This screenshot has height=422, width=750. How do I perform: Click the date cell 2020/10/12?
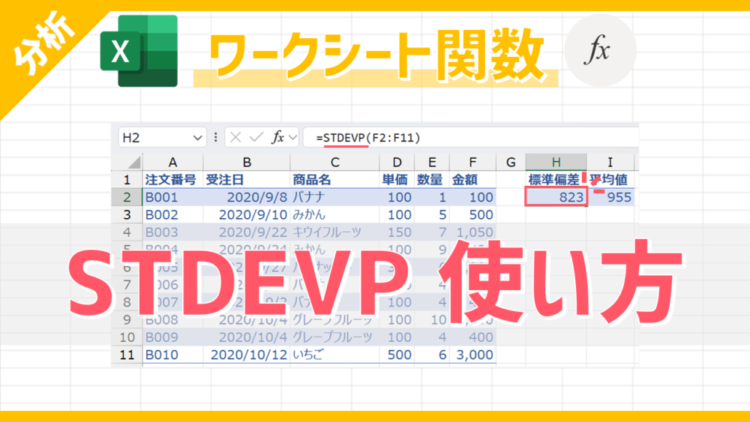point(246,355)
